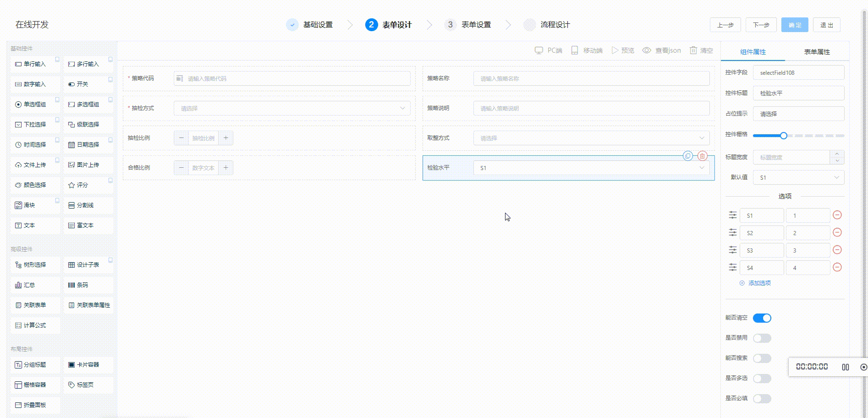Pause the screen recording timer

pos(845,367)
